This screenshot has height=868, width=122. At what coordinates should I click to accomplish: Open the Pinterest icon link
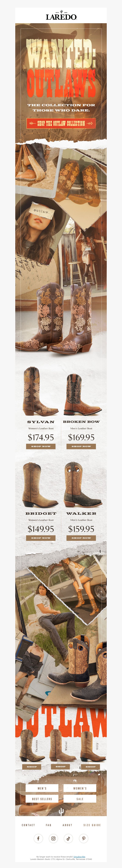coord(84,838)
